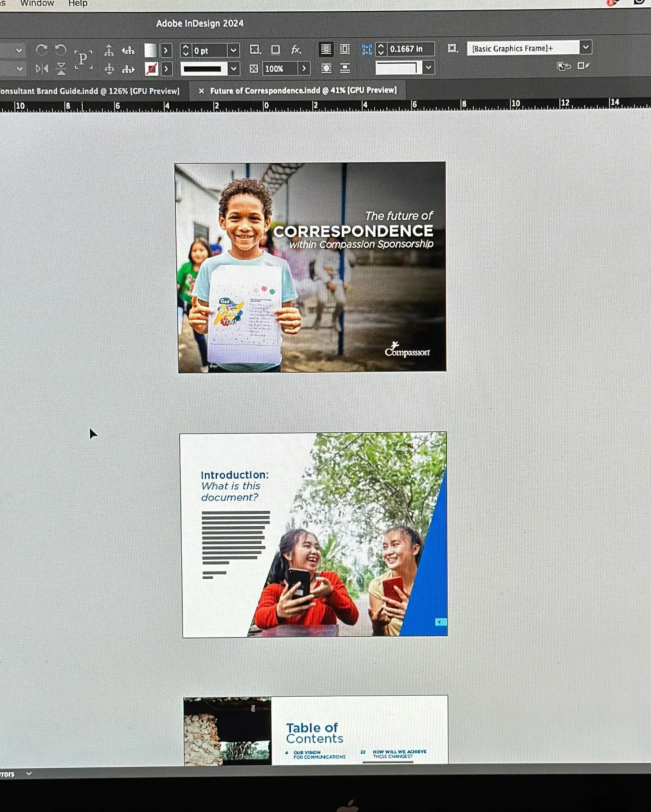Open the upper left toolbar dropdown
Viewport: 651px width, 812px height.
point(19,51)
